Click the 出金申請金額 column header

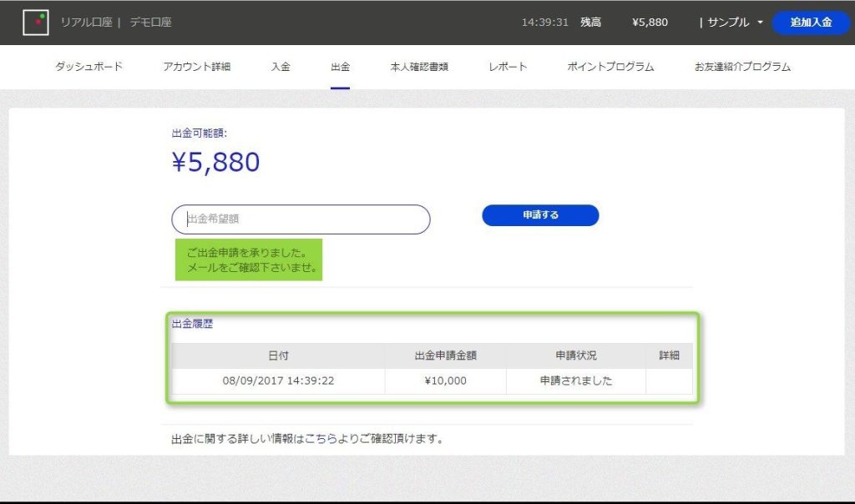pyautogui.click(x=445, y=355)
